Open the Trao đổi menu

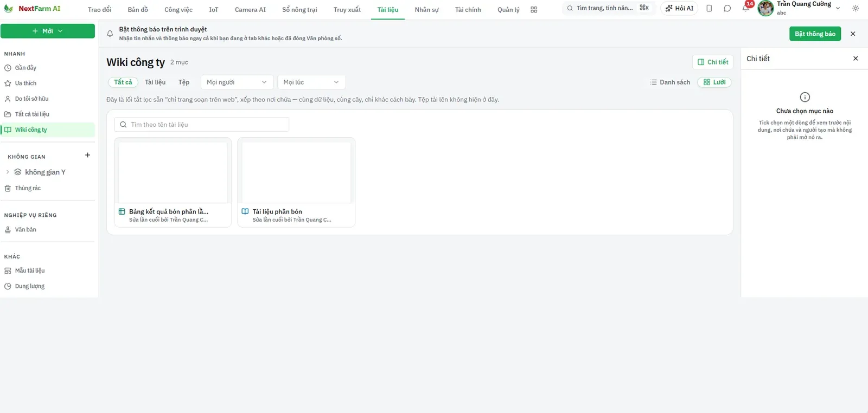[x=100, y=10]
